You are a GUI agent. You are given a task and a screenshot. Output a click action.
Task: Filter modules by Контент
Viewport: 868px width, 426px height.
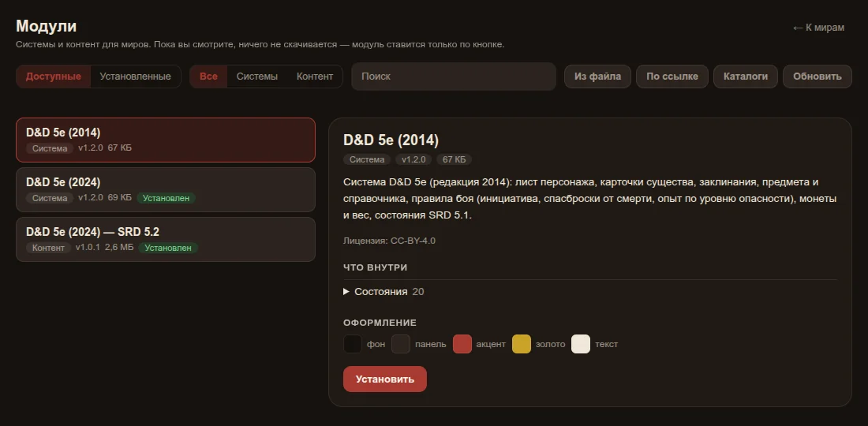(314, 77)
